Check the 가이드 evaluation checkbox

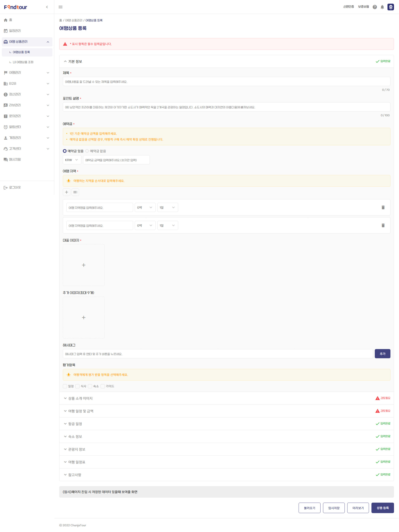coord(103,386)
